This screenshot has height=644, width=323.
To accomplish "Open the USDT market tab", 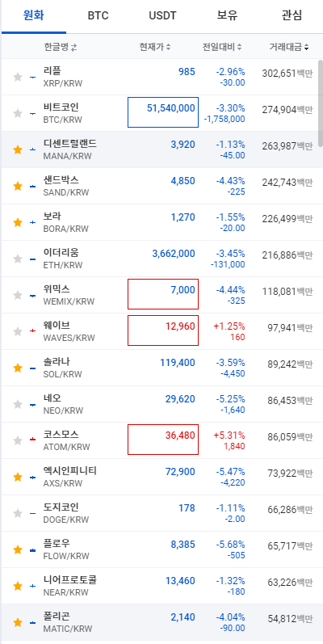I will coord(162,16).
